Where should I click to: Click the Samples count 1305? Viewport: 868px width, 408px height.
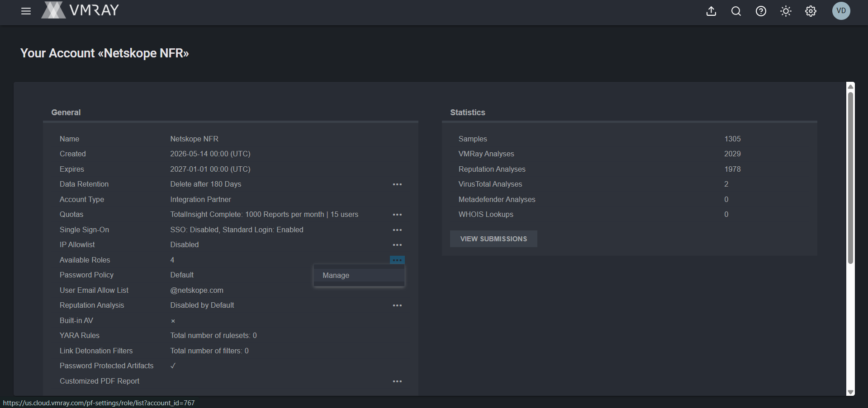(x=732, y=139)
